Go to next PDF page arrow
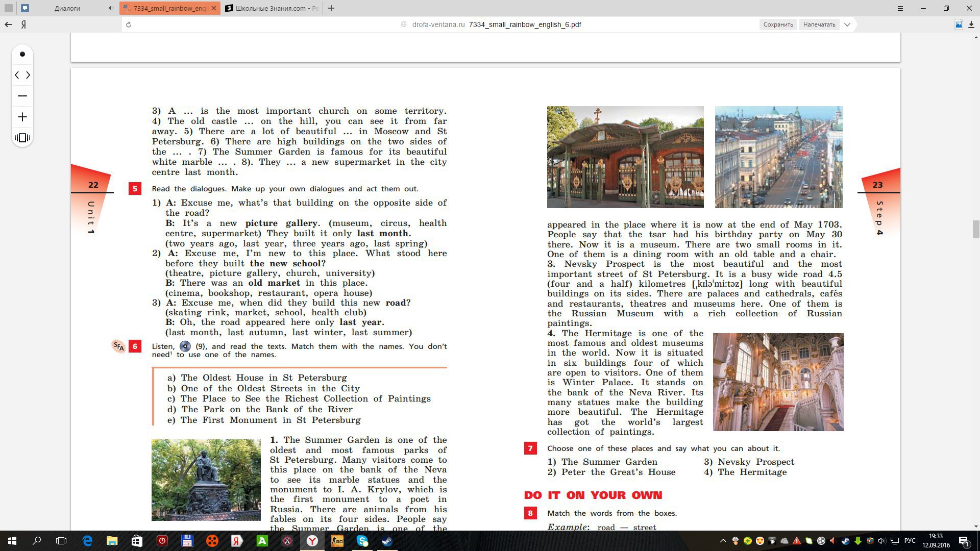 coord(28,75)
